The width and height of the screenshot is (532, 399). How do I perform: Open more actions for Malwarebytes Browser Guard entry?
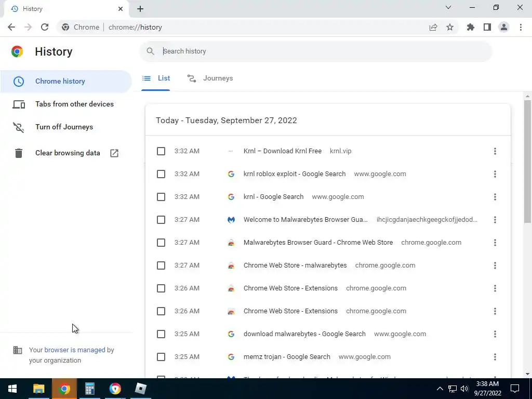click(495, 243)
